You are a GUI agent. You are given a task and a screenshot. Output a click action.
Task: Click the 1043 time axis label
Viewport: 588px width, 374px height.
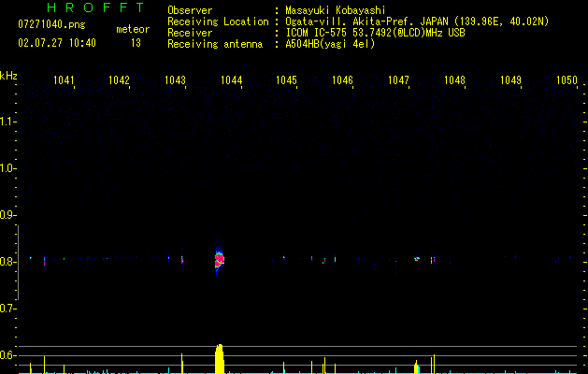[x=175, y=80]
